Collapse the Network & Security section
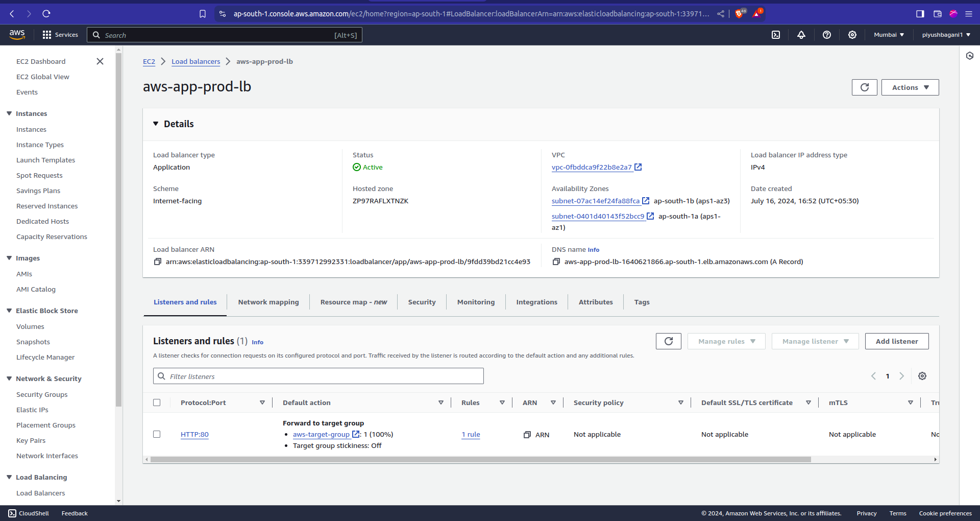This screenshot has width=980, height=521. [9, 378]
